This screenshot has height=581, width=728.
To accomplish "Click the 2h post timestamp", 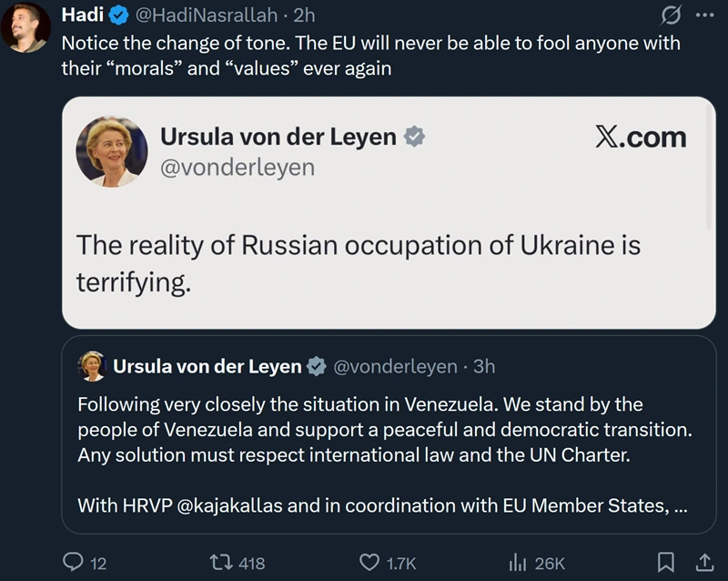I will 304,15.
